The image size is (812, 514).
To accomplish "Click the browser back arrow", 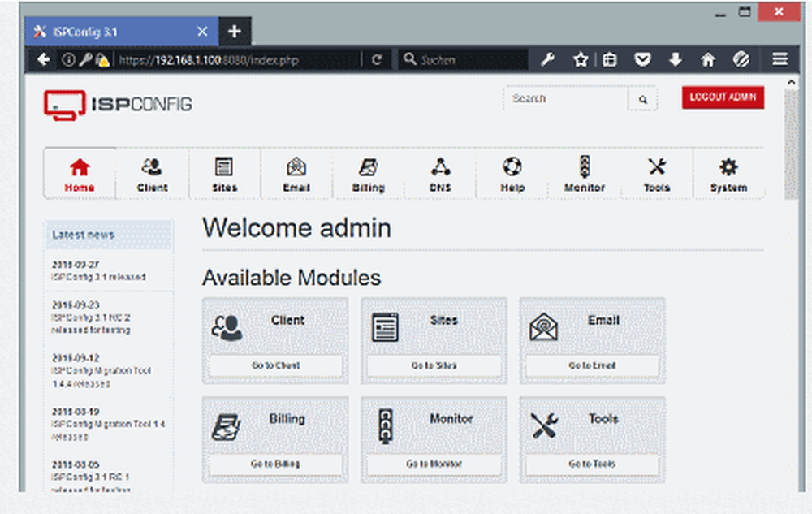I will pyautogui.click(x=44, y=60).
